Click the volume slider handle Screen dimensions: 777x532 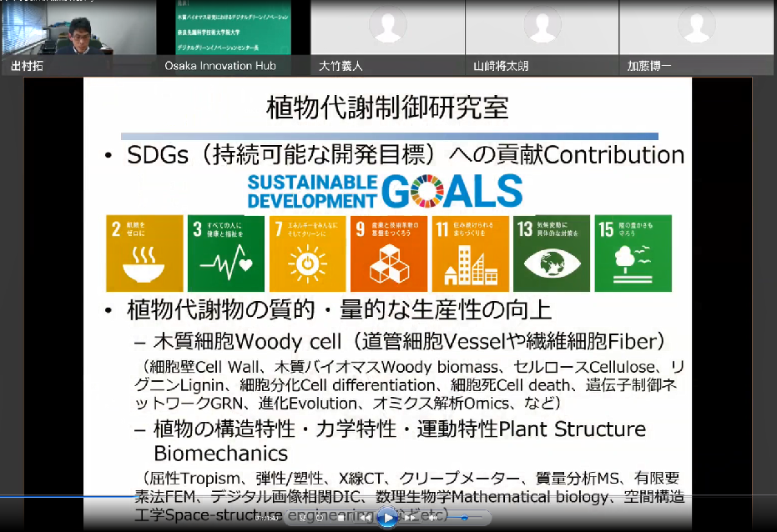point(465,518)
